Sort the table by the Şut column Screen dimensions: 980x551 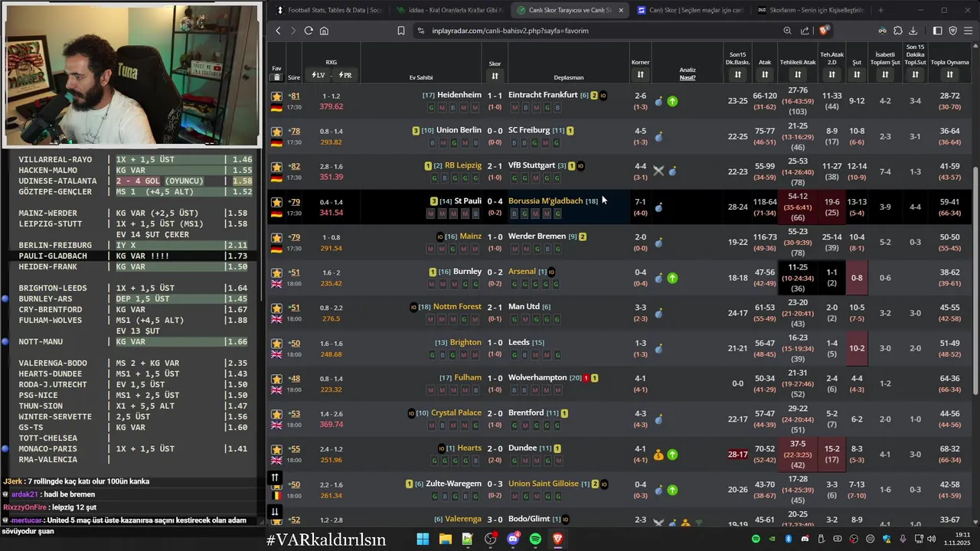pyautogui.click(x=857, y=75)
